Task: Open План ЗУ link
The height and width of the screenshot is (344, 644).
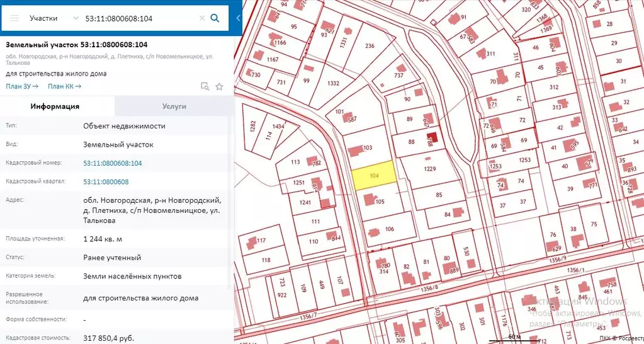Action: tap(22, 86)
